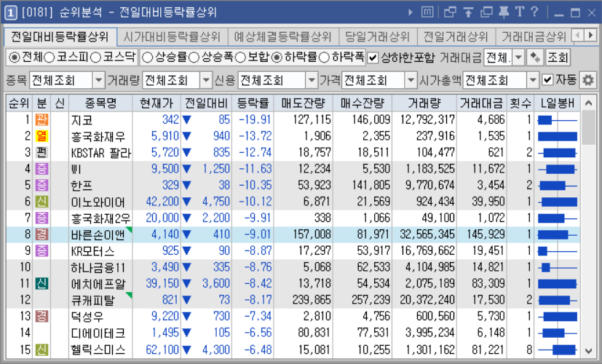
Task: Select the 보합 radio button
Action: coord(240,58)
